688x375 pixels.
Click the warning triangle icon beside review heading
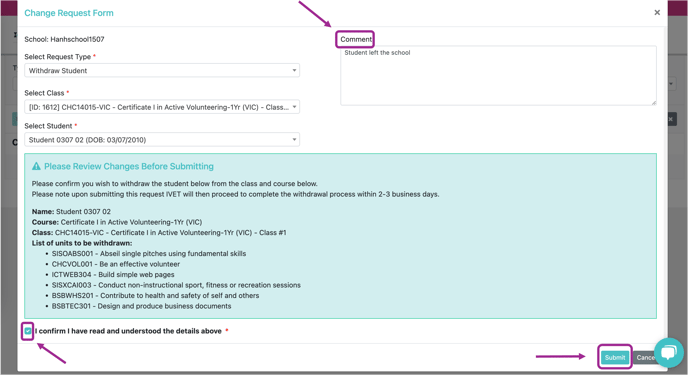(36, 166)
